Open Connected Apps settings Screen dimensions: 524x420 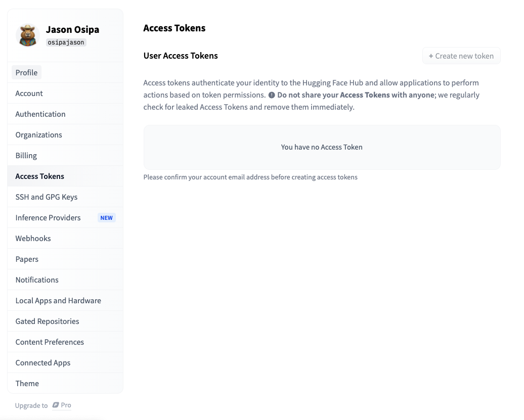coord(65,362)
